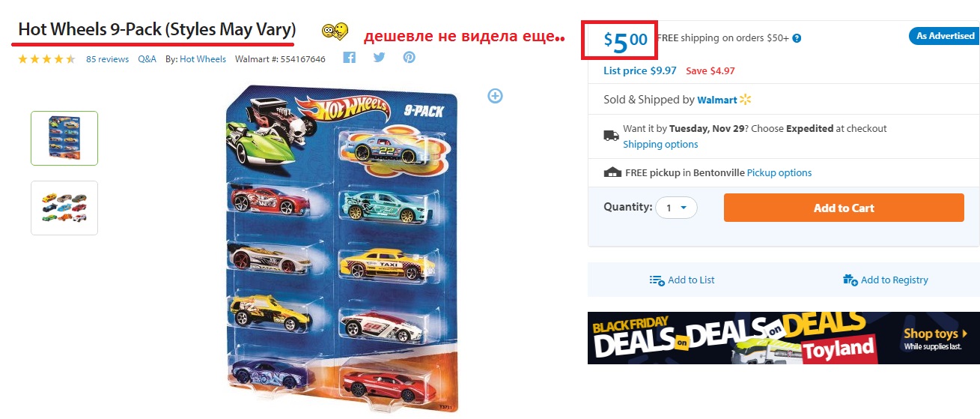Click the store pickup icon
This screenshot has height=419, width=980.
[612, 172]
